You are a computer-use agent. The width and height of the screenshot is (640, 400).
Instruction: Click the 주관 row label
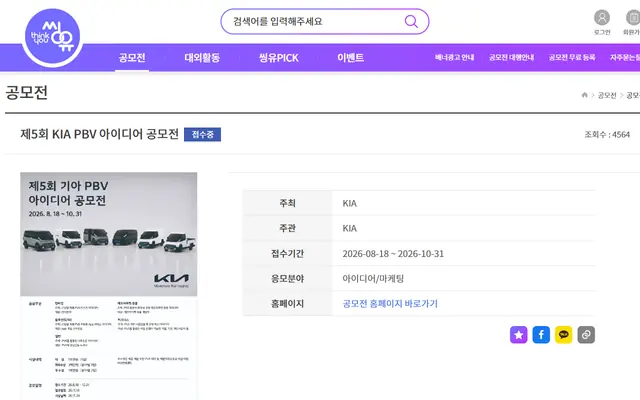coord(287,228)
